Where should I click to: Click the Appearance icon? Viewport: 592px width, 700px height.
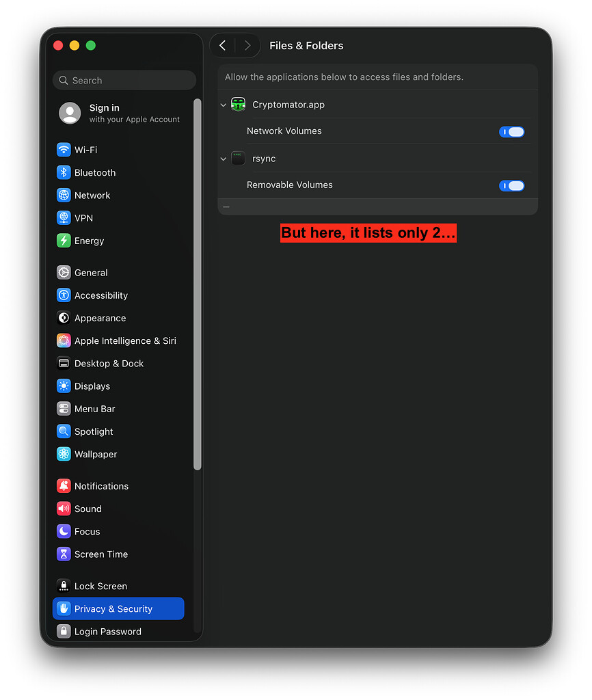64,318
